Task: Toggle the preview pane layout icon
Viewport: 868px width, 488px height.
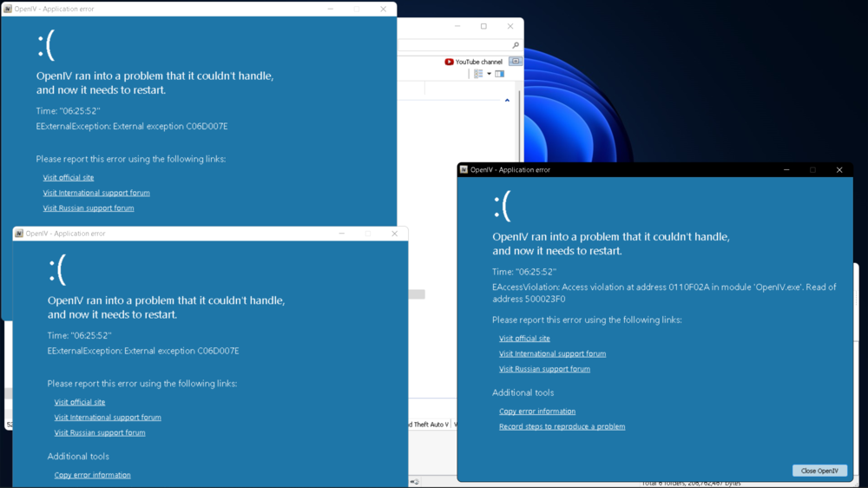Action: click(500, 74)
